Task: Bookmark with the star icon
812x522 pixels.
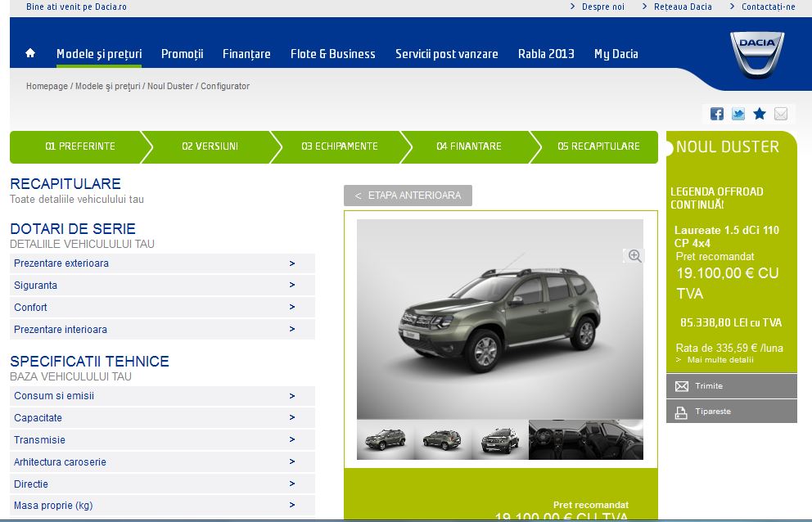Action: [759, 114]
